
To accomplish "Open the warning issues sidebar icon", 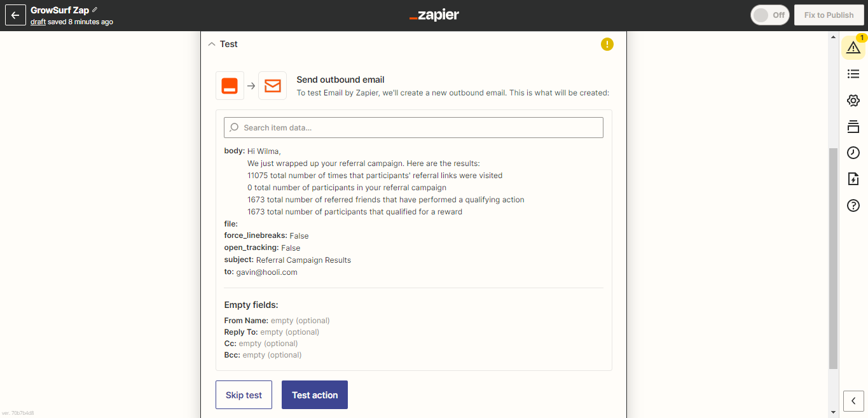I will [853, 48].
